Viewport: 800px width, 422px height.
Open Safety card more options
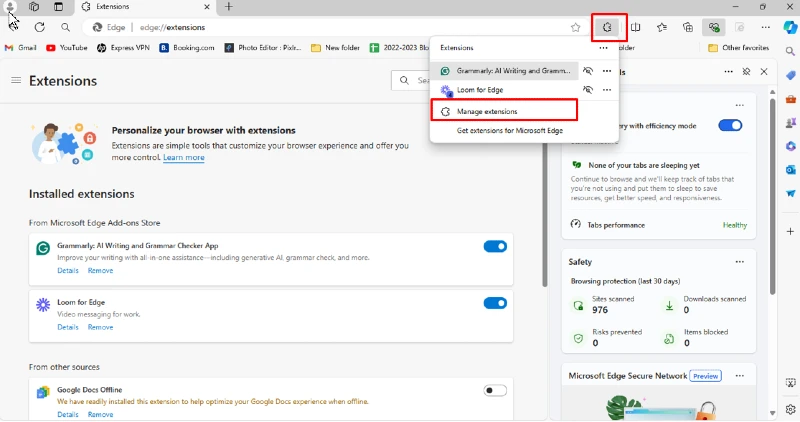click(x=739, y=262)
